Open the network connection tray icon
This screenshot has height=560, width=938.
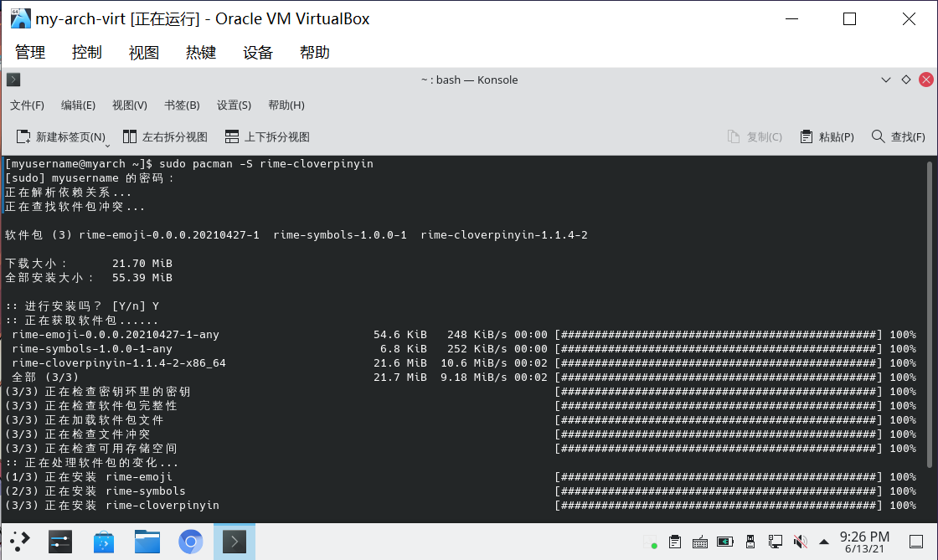pos(776,542)
